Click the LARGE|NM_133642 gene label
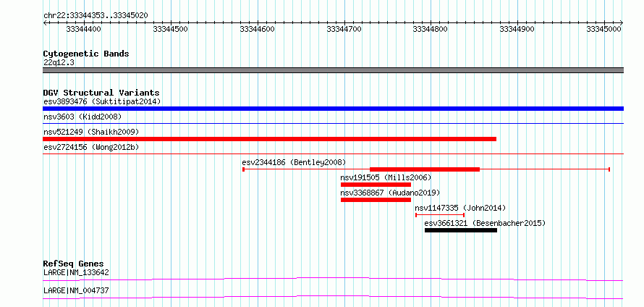 [x=76, y=272]
